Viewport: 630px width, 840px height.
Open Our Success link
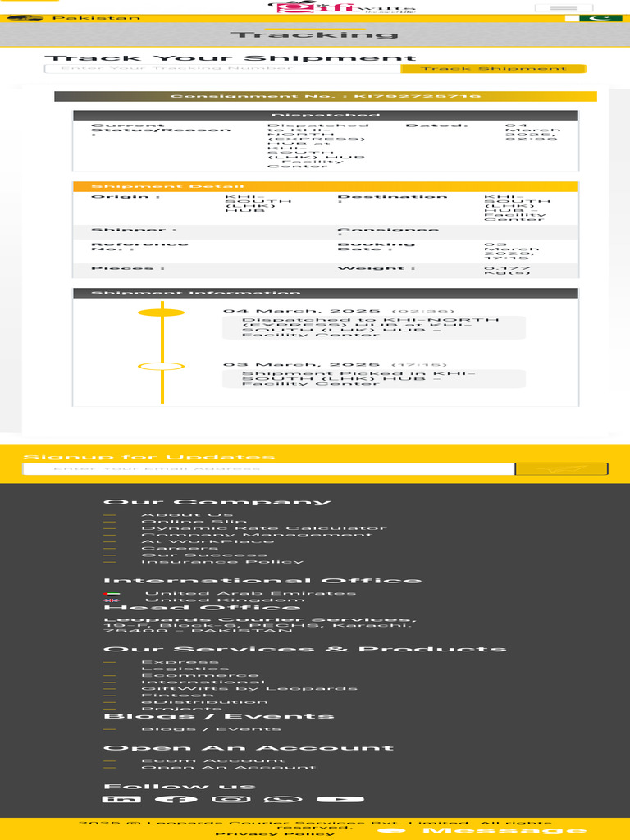pos(204,555)
